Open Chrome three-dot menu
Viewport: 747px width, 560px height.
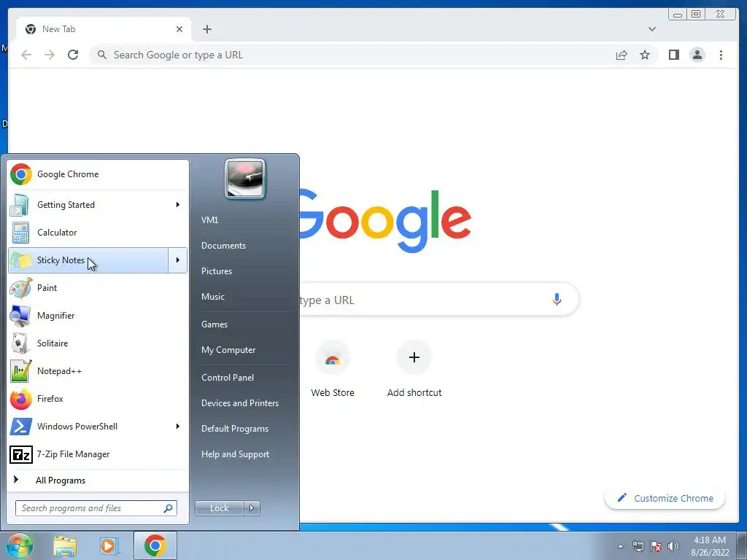click(x=721, y=55)
